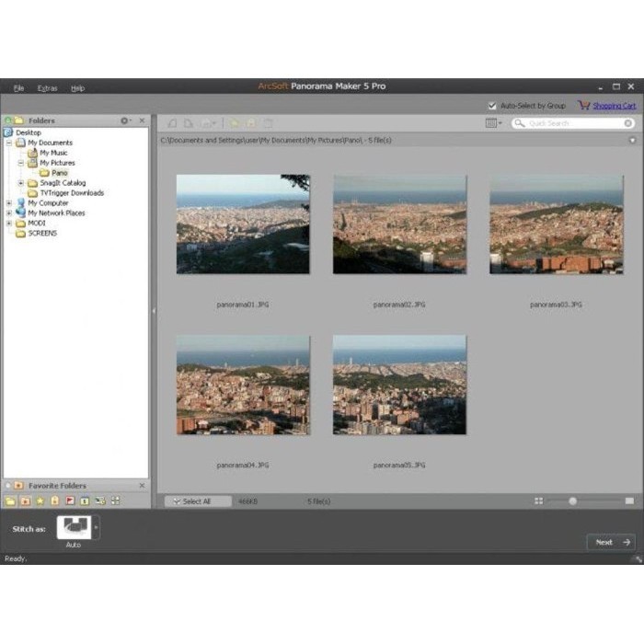Click the trash delete icon in thumbnail toolbar
The image size is (644, 644).
268,123
